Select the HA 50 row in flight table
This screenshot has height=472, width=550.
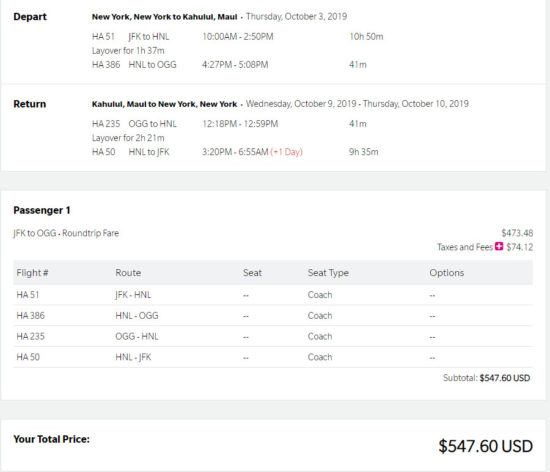point(273,357)
